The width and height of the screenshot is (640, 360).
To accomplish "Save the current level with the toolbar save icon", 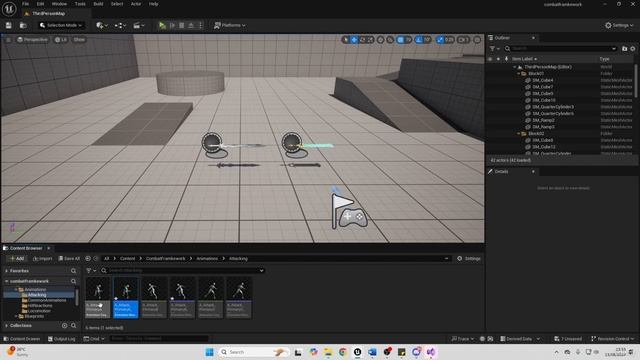I will coord(9,25).
